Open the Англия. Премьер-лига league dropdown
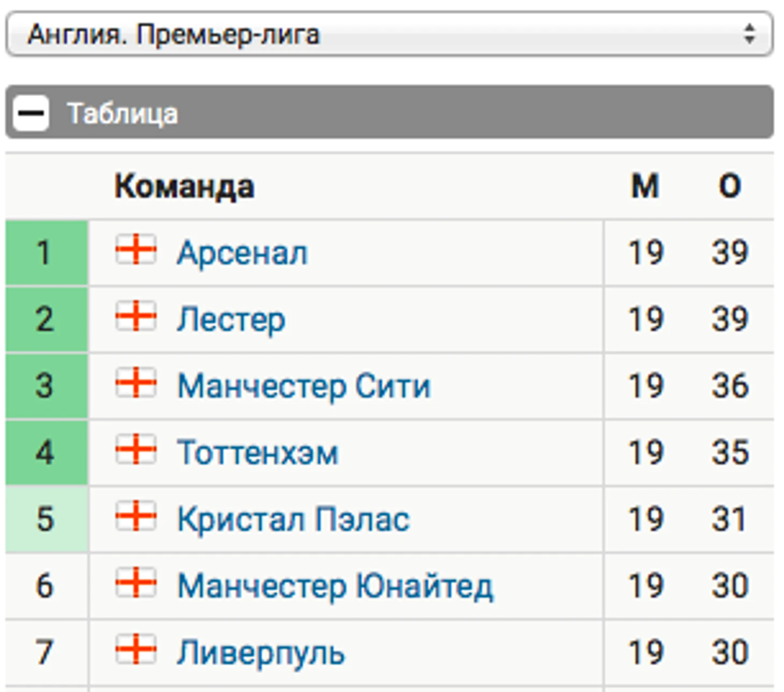The width and height of the screenshot is (784, 692). pos(376,34)
